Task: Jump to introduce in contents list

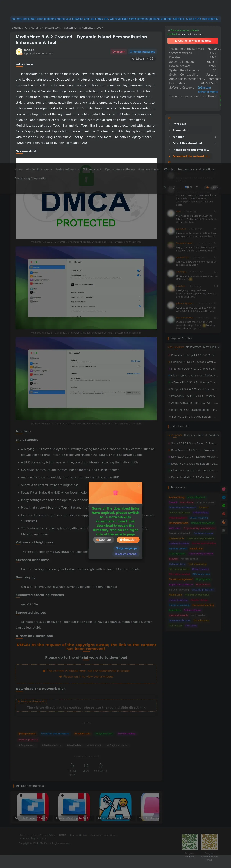Action: tap(179, 124)
